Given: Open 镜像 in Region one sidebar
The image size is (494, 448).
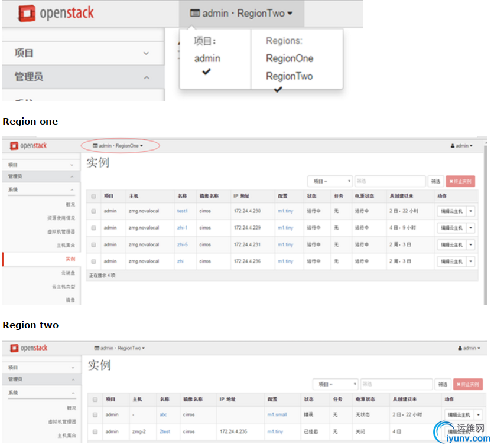Looking at the screenshot, I should tap(70, 300).
